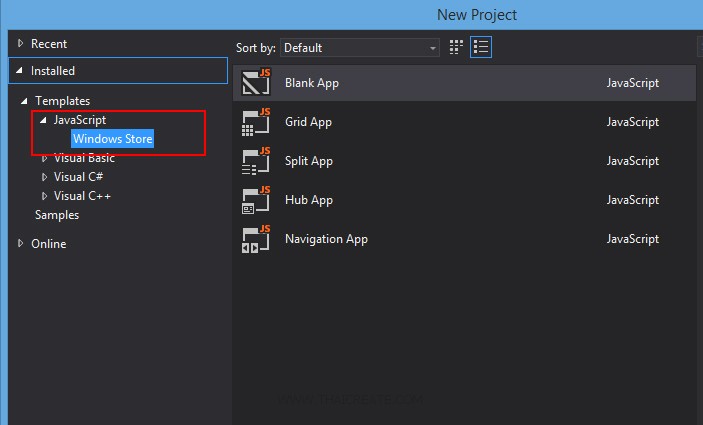Select the Samples tree item

(57, 215)
